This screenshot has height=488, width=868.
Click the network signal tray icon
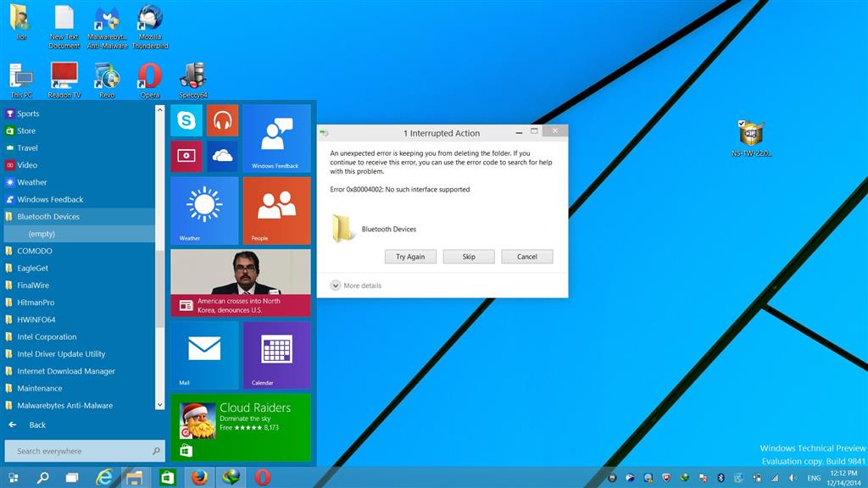tap(775, 478)
